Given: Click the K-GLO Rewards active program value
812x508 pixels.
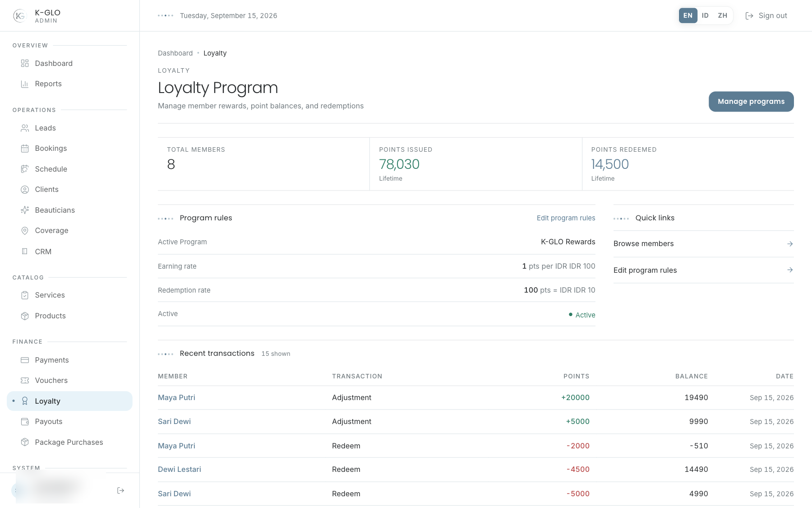Looking at the screenshot, I should [x=568, y=242].
